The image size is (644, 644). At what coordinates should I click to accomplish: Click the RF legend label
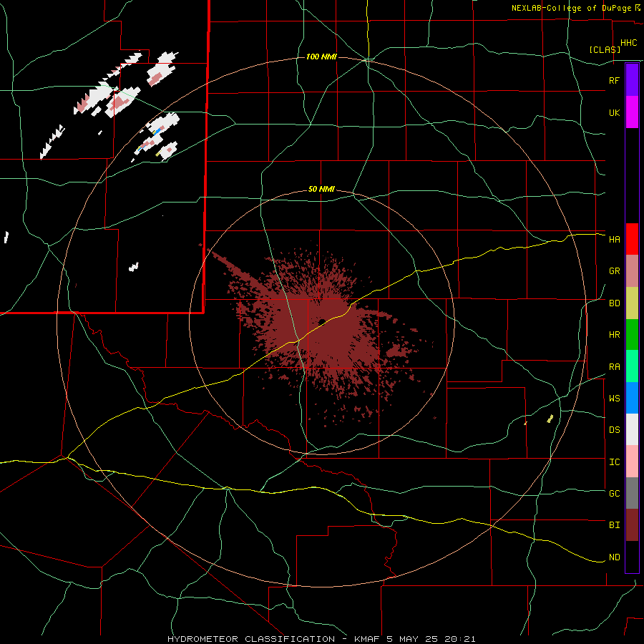(614, 80)
